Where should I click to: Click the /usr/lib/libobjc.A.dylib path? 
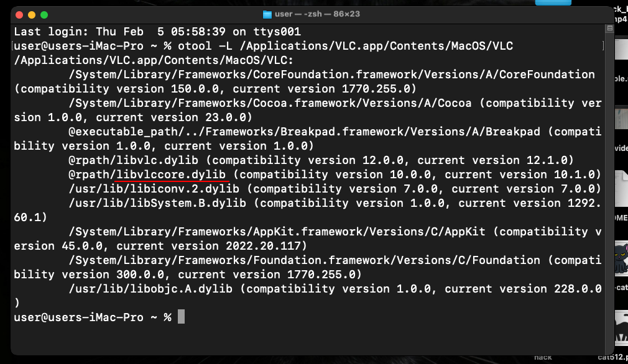tap(154, 289)
